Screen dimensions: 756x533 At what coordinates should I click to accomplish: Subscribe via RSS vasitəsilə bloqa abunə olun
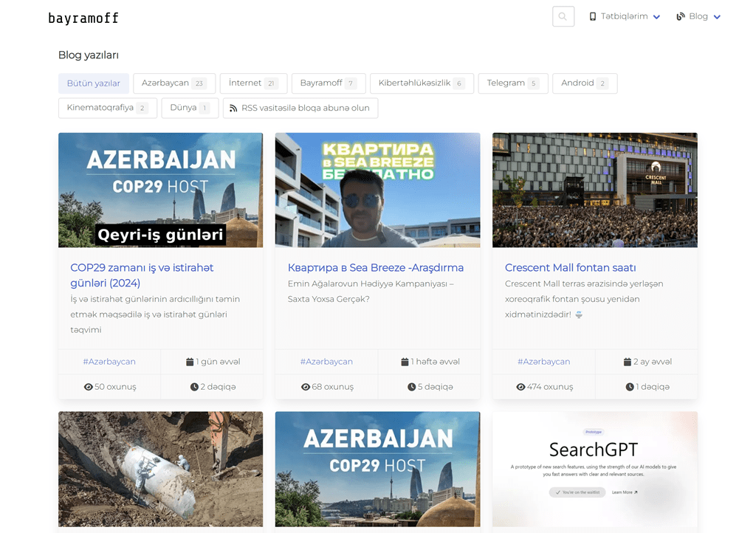click(300, 108)
